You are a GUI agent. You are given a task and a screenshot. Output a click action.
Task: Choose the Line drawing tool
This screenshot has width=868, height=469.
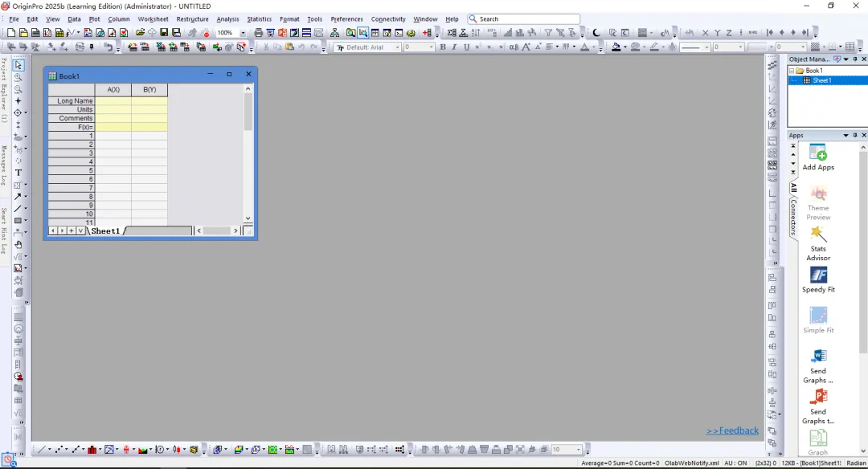[x=18, y=209]
